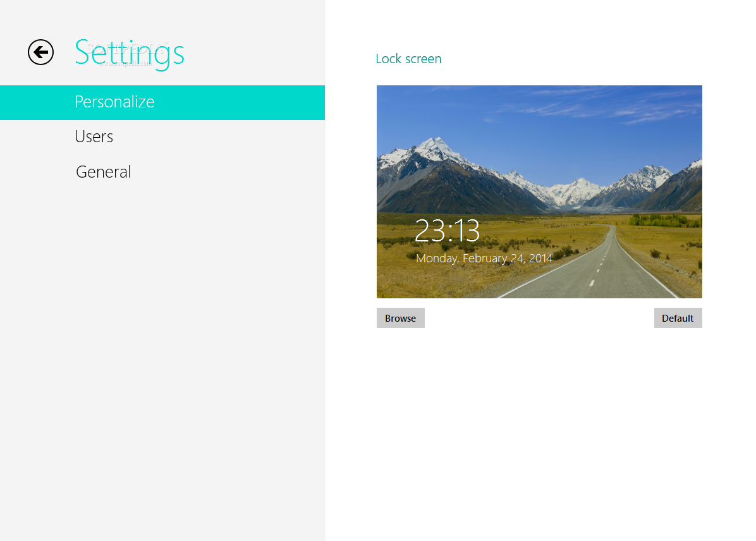
Task: Click the Monday, February 24, 2014 date
Action: coord(484,258)
